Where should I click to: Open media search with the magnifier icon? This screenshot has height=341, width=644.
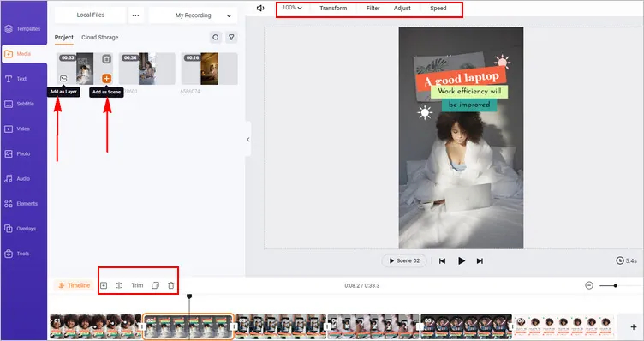(216, 38)
